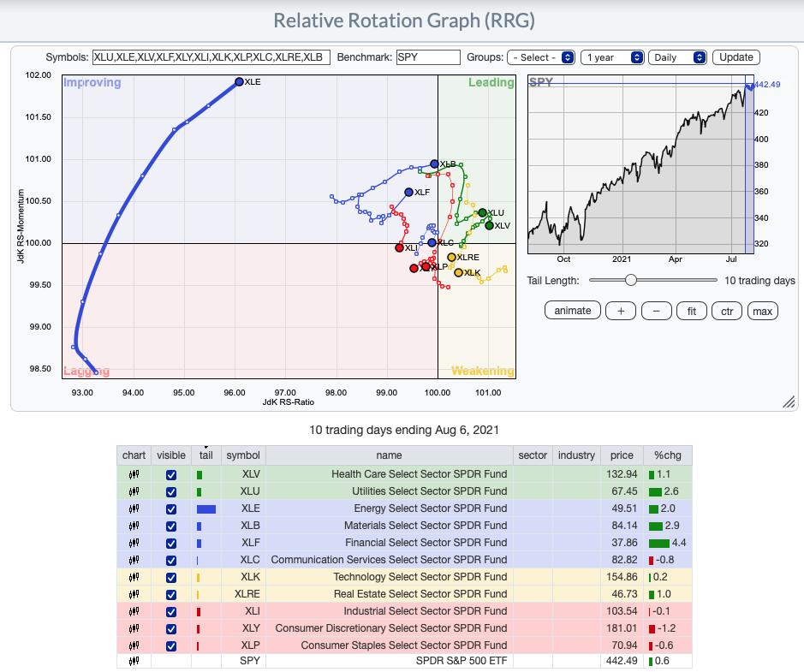
Task: Sort table by price column header
Action: [622, 455]
